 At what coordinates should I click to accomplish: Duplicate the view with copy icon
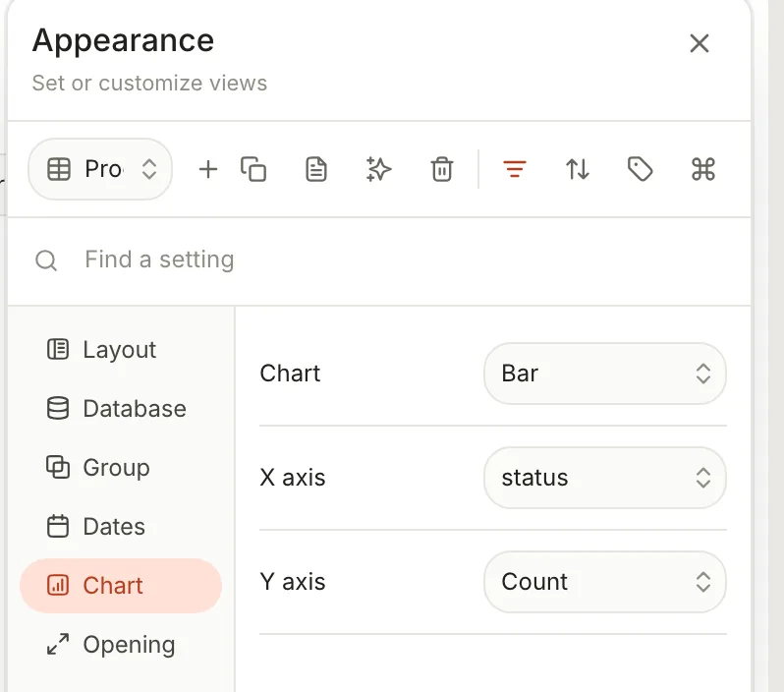tap(253, 169)
